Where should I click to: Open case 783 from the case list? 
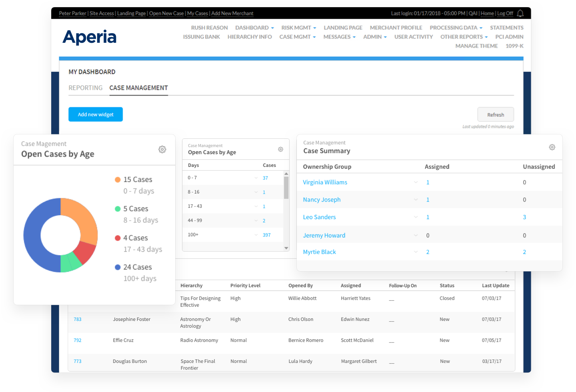coord(77,319)
